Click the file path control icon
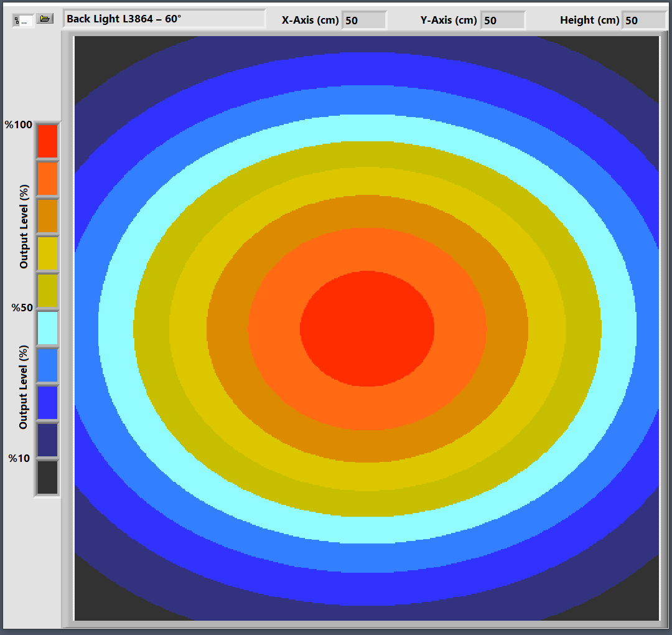The height and width of the screenshot is (635, 672). tap(23, 21)
